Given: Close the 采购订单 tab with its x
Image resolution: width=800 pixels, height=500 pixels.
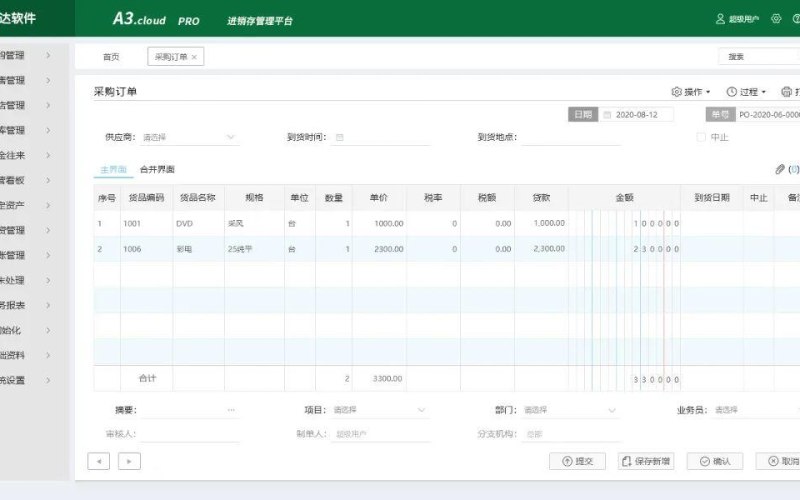Looking at the screenshot, I should tap(194, 57).
